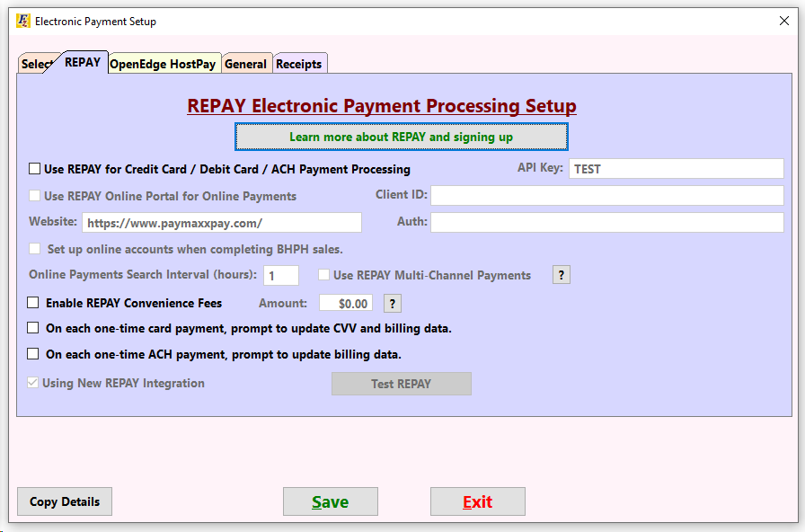Click Learn more about REPAY and signing up
This screenshot has width=805, height=532.
402,137
